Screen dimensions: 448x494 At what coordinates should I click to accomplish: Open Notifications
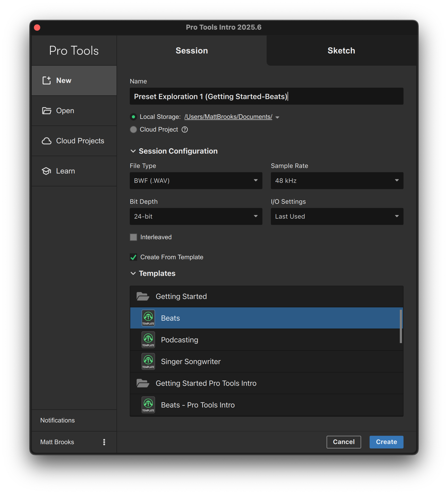tap(57, 420)
